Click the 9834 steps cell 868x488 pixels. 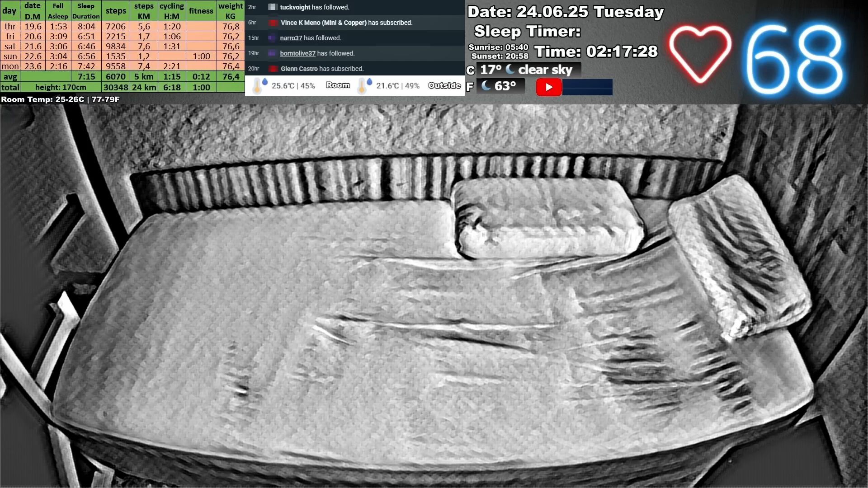[x=116, y=47]
